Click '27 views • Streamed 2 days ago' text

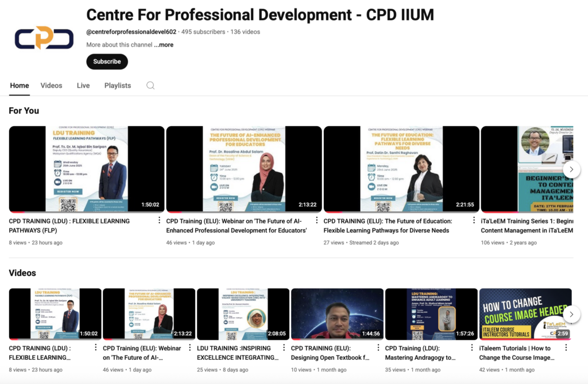[361, 243]
